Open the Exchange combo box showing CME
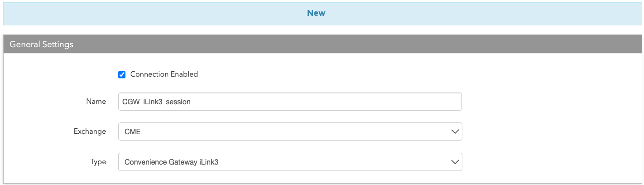644x185 pixels. pyautogui.click(x=290, y=131)
